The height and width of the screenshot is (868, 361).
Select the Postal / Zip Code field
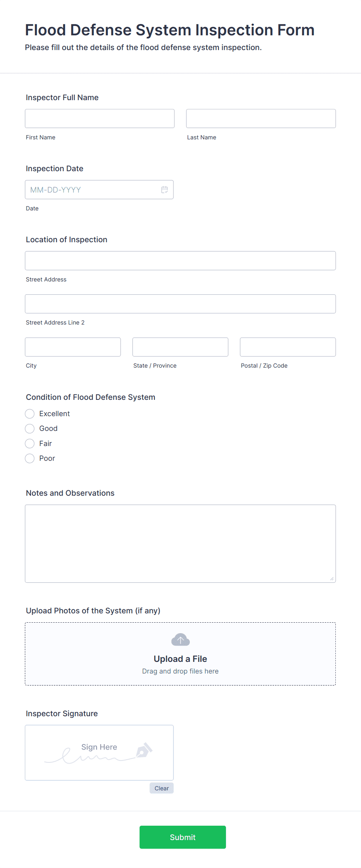(288, 347)
